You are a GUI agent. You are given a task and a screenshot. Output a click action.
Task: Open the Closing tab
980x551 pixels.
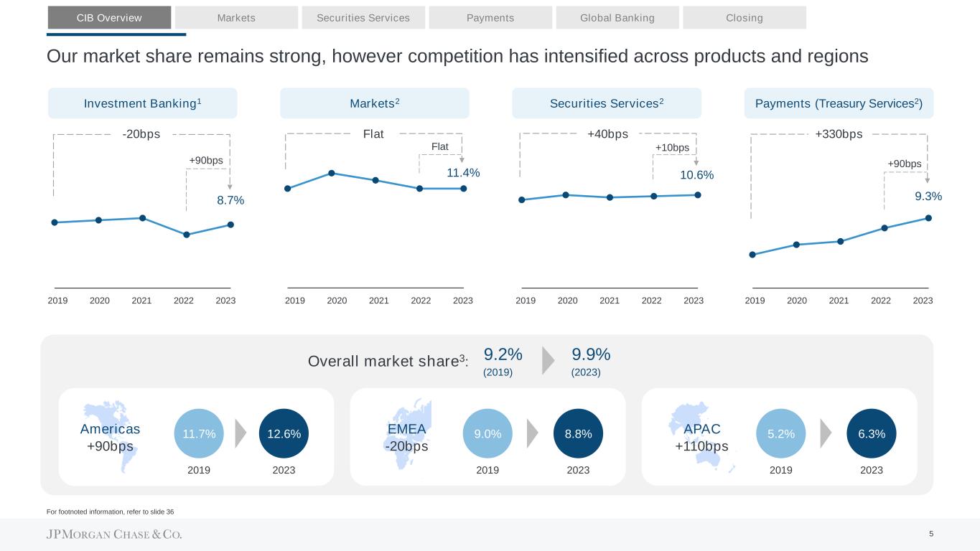745,18
